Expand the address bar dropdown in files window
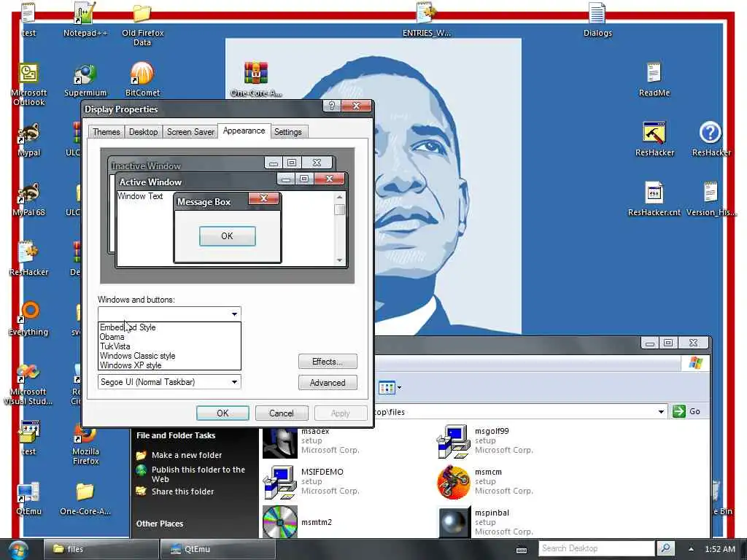Image resolution: width=747 pixels, height=560 pixels. pyautogui.click(x=661, y=411)
